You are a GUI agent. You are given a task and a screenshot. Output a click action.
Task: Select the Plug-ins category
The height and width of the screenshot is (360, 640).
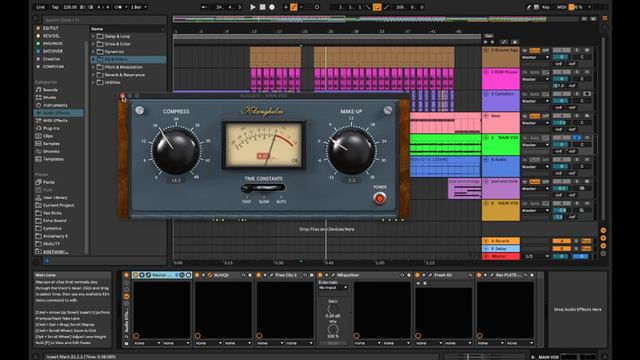(51, 128)
